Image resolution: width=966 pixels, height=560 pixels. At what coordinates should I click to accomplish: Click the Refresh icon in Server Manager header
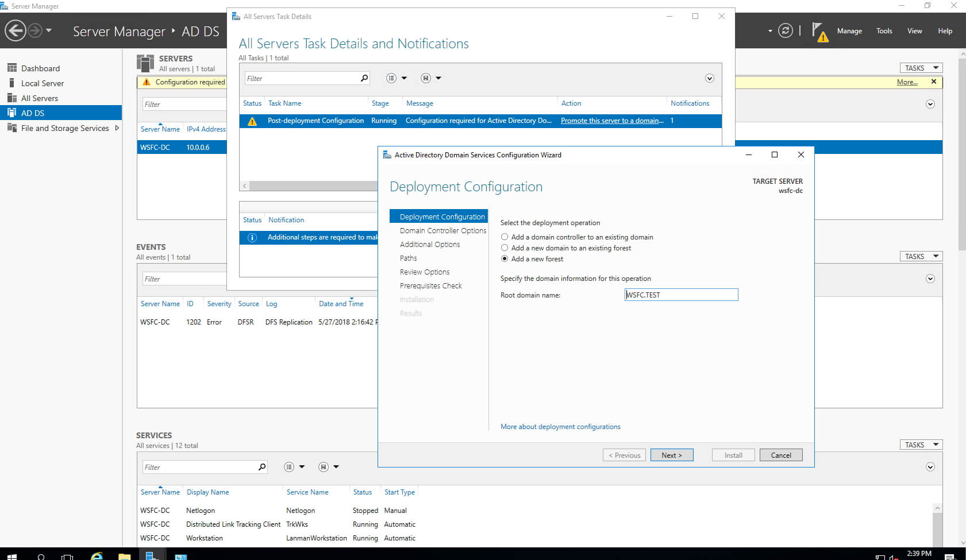coord(786,30)
